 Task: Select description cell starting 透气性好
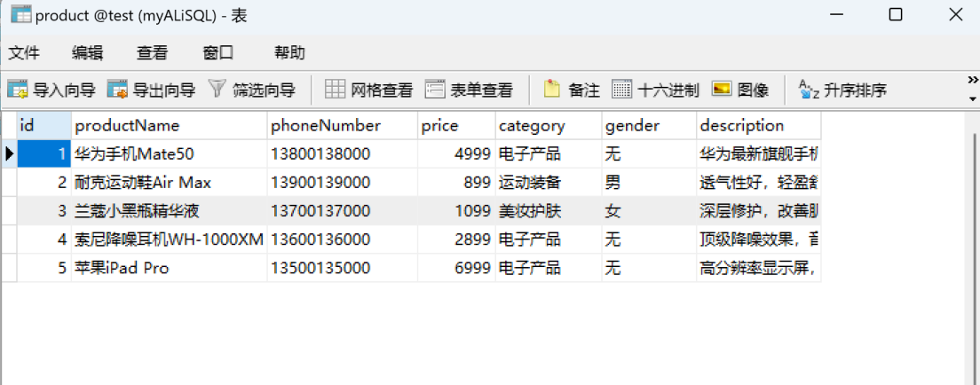(x=759, y=183)
